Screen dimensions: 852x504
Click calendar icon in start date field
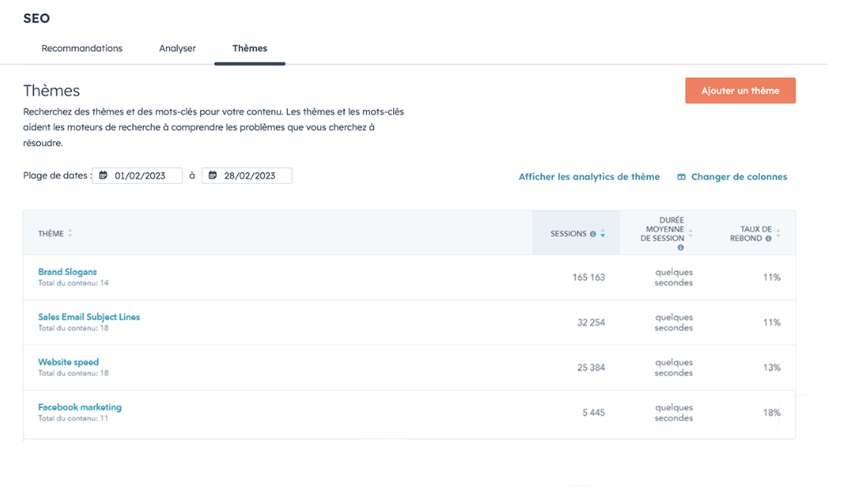pyautogui.click(x=103, y=176)
